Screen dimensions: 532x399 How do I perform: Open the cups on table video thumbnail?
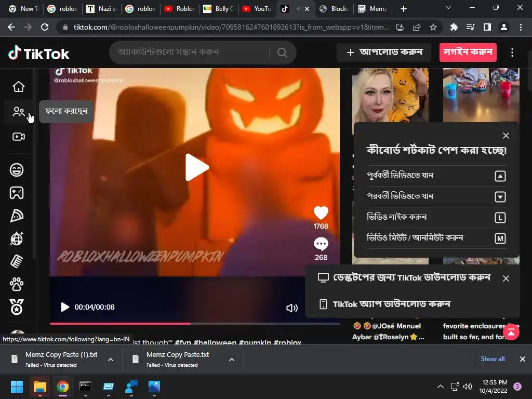481,95
